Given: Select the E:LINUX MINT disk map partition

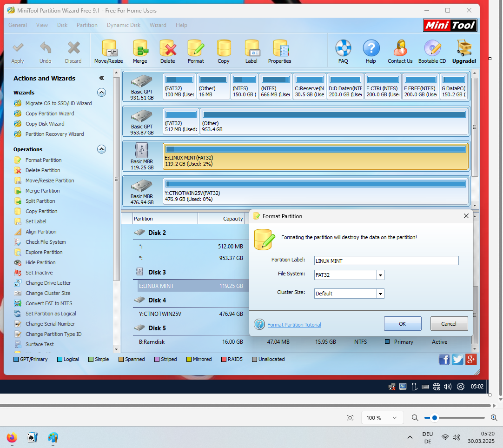Looking at the screenshot, I should click(316, 157).
